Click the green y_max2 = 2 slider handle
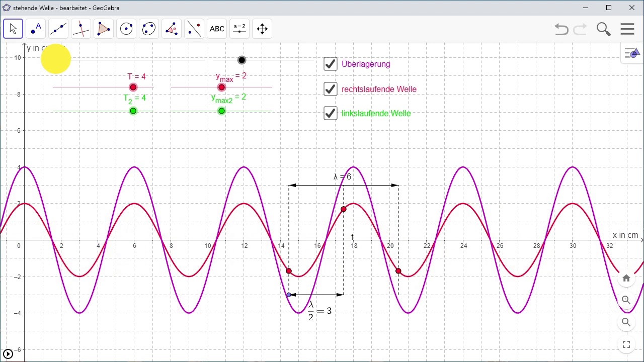644x362 pixels. tap(221, 111)
